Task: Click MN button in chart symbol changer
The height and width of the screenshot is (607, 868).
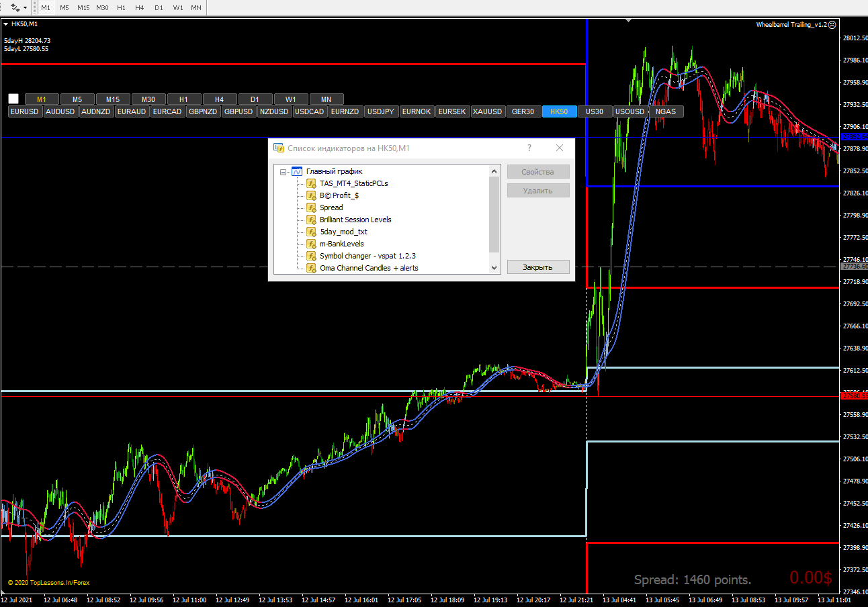Action: click(x=327, y=99)
